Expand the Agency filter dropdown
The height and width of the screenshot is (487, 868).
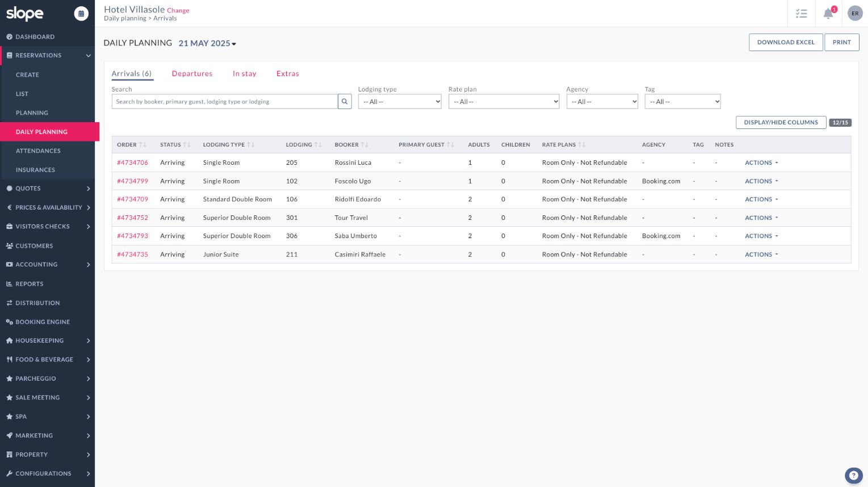click(602, 102)
